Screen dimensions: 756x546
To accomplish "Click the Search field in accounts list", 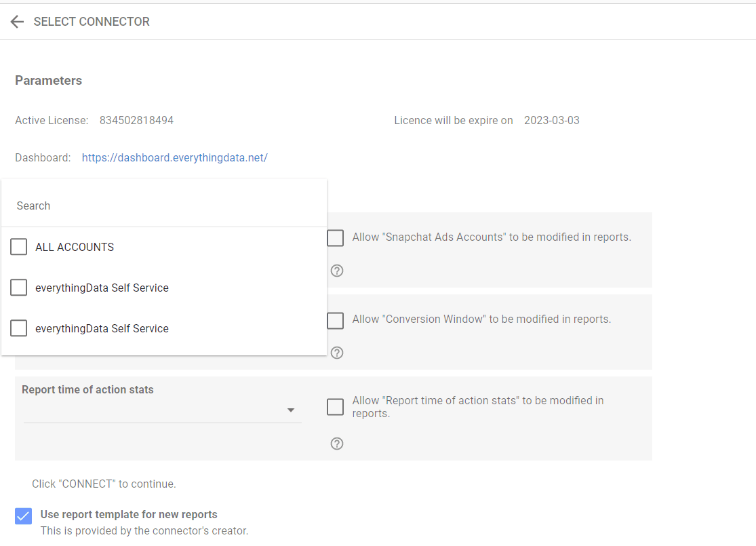I will (163, 206).
